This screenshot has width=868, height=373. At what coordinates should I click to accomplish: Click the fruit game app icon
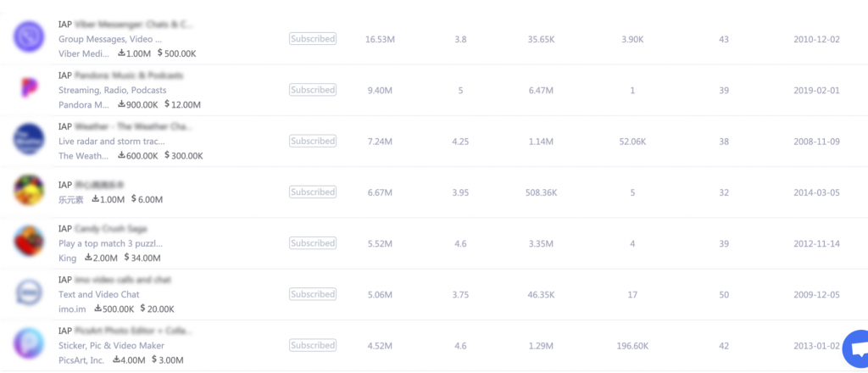pos(29,190)
